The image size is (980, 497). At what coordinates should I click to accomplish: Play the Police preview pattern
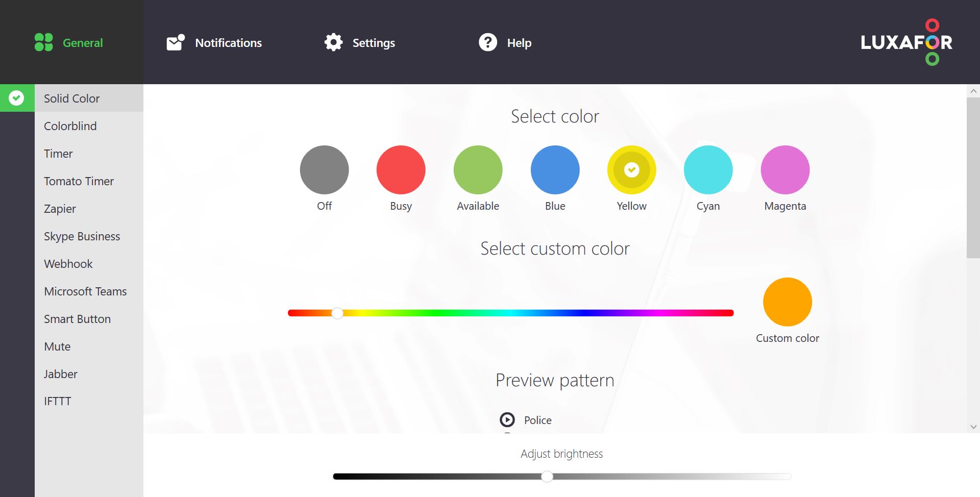pyautogui.click(x=507, y=420)
